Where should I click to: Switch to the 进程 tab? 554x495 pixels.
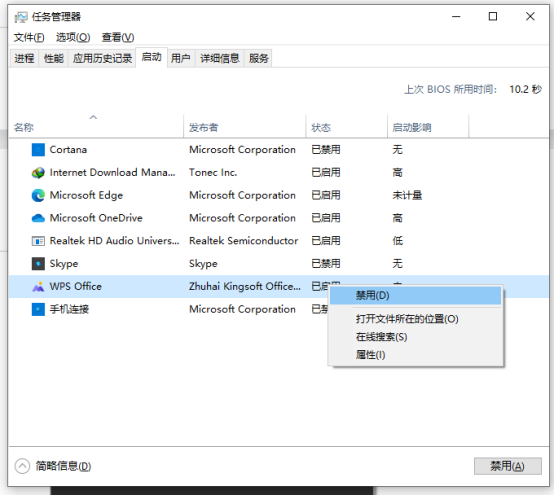click(24, 58)
